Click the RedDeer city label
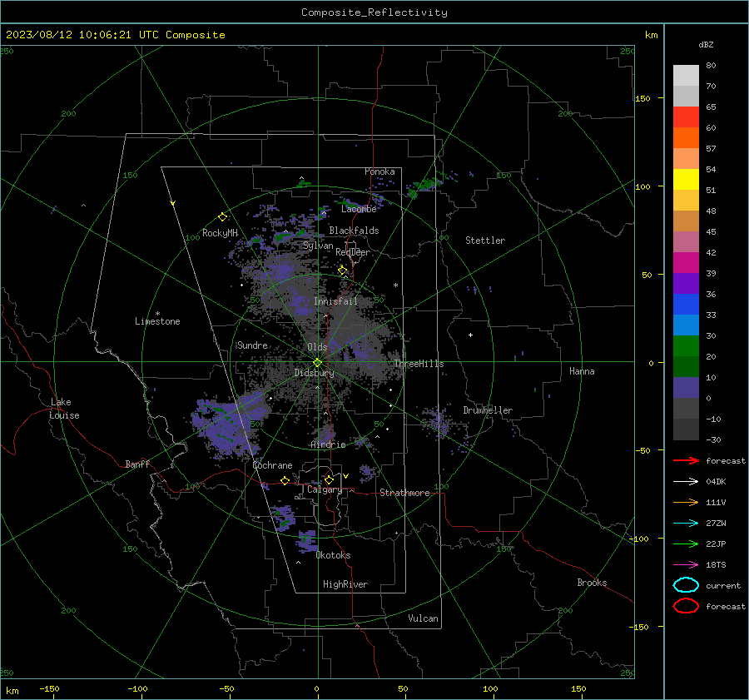 coord(353,252)
